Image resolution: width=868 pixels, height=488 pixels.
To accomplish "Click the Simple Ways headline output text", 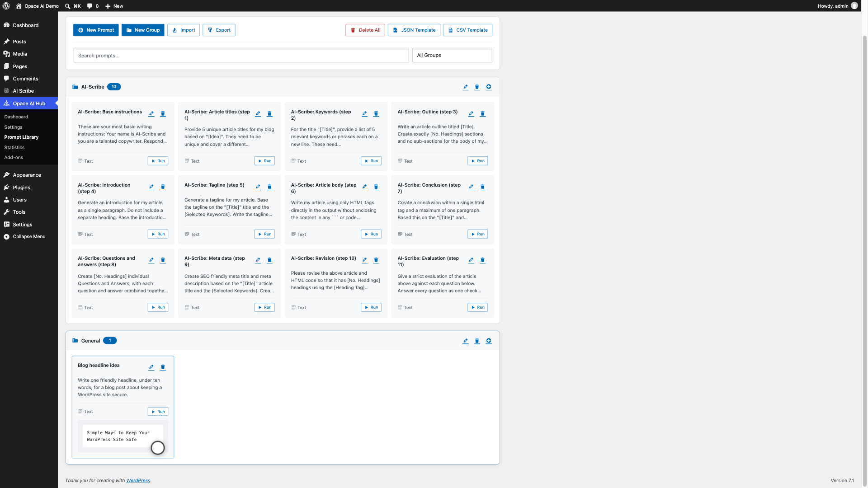I will pos(118,436).
